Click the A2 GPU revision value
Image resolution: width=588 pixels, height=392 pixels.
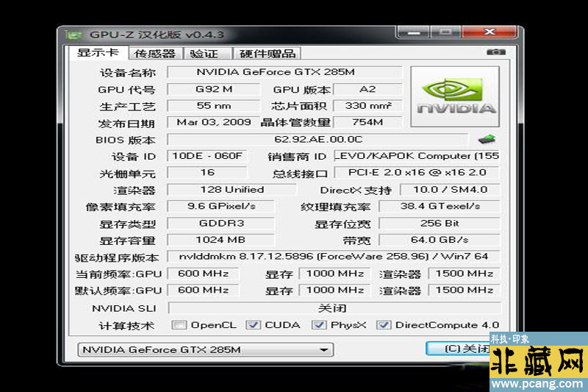pyautogui.click(x=367, y=89)
